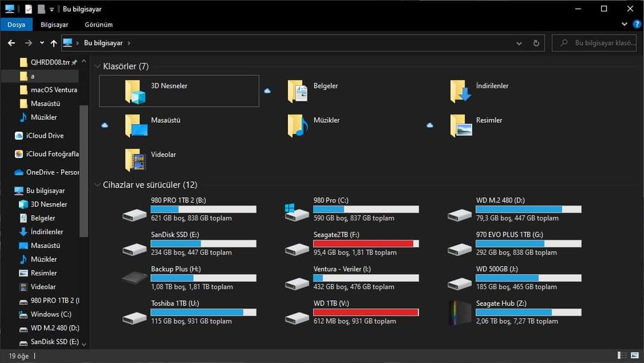This screenshot has width=644, height=363.
Task: Open the quick access toolbar customize dropdown
Action: click(x=51, y=9)
